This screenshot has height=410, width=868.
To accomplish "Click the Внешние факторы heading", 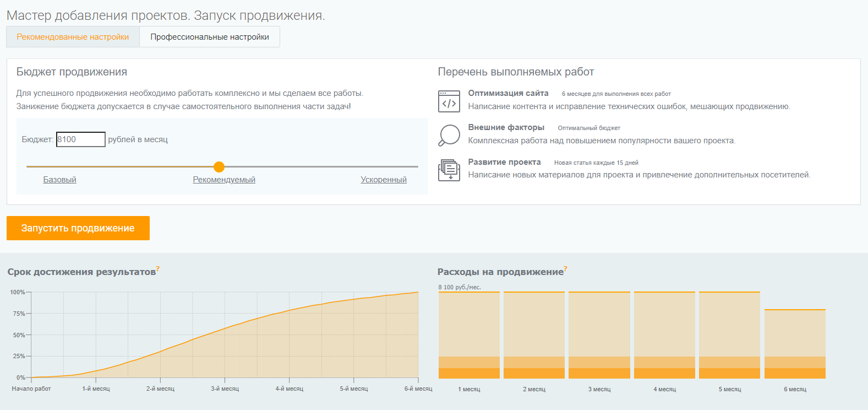I will tap(506, 127).
